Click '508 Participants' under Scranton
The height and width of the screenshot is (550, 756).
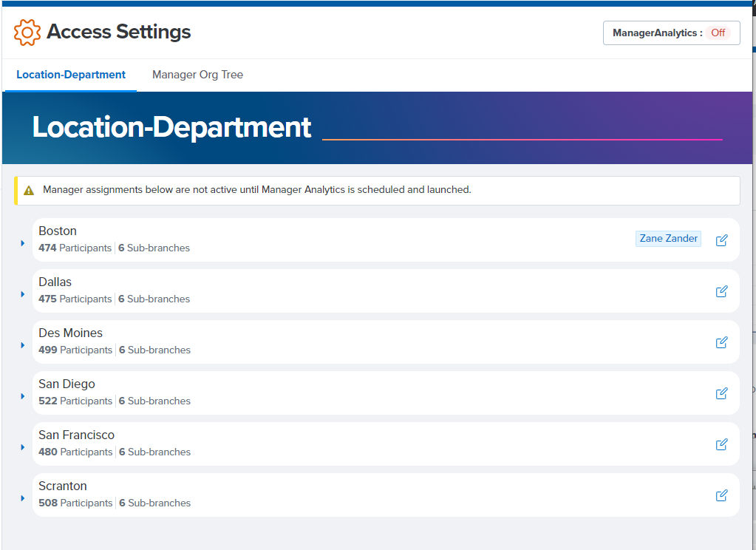click(x=75, y=503)
